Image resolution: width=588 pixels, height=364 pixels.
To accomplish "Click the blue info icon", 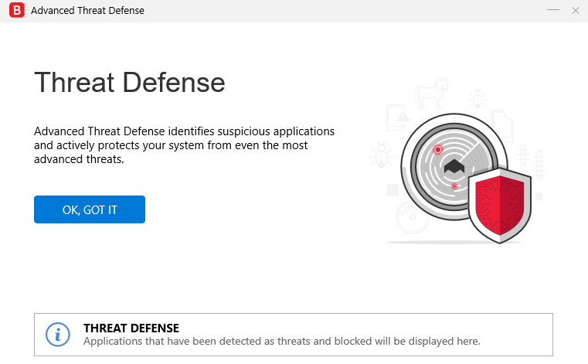I will pos(58,335).
